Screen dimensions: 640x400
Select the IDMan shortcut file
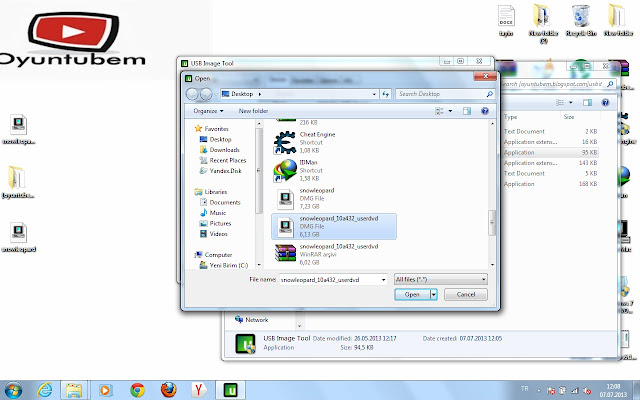pos(334,170)
